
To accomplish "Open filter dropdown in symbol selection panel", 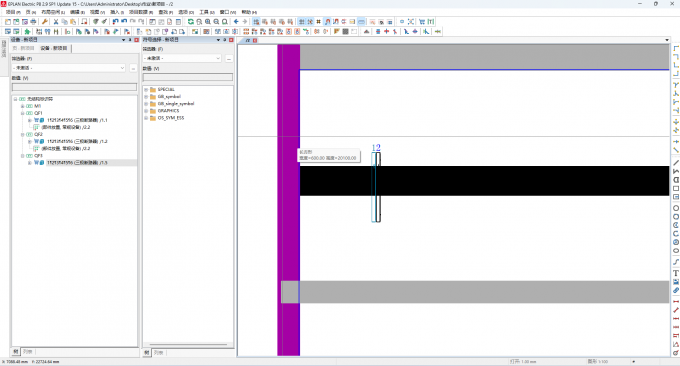I will tap(218, 58).
